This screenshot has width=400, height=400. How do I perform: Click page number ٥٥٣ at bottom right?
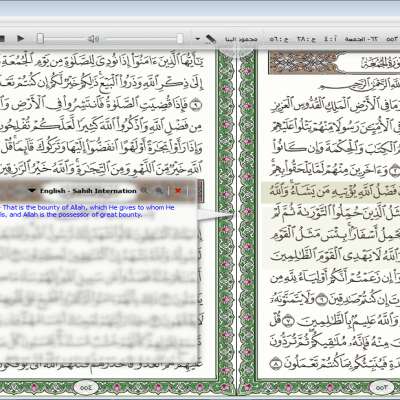click(x=381, y=388)
